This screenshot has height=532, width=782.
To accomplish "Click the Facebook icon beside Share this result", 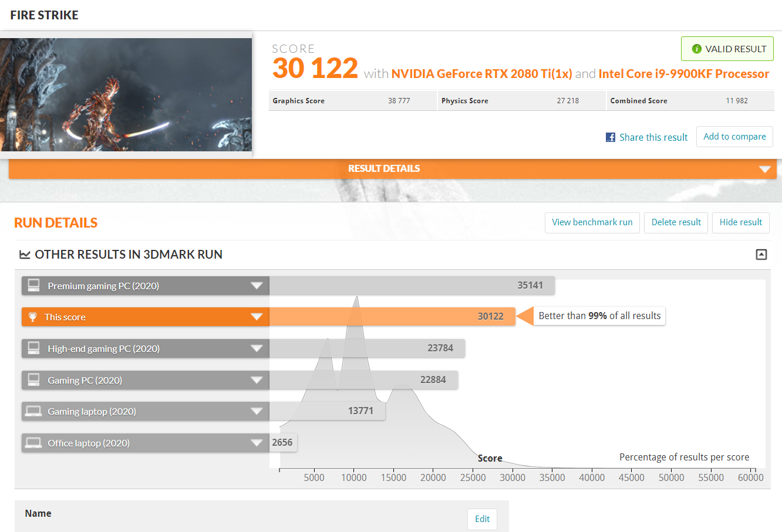I will tap(611, 137).
